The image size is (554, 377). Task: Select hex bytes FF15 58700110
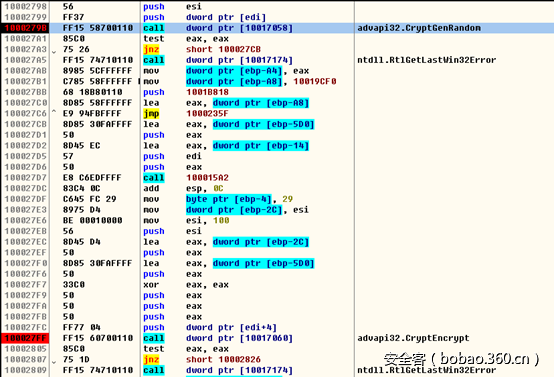click(98, 28)
